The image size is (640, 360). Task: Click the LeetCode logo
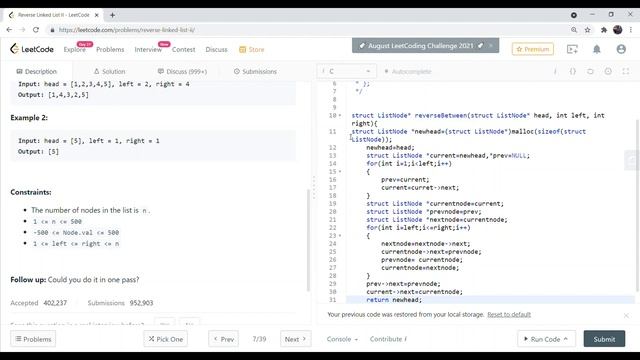32,49
